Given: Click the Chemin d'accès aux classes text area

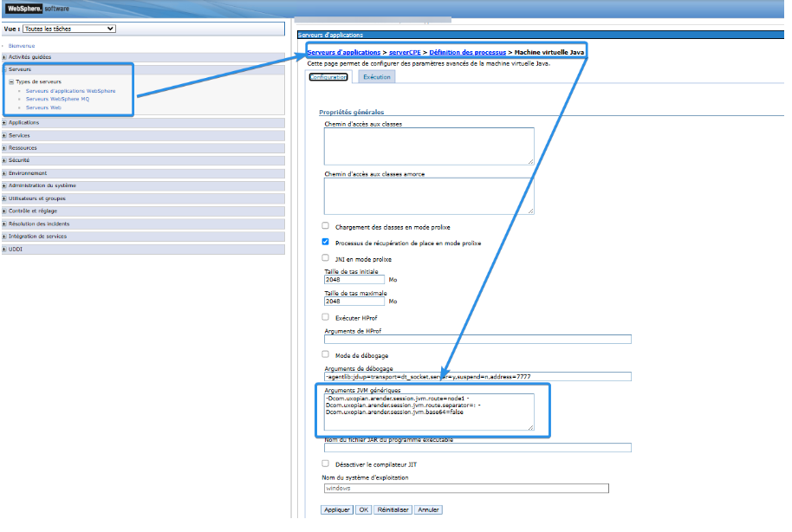Looking at the screenshot, I should click(429, 146).
